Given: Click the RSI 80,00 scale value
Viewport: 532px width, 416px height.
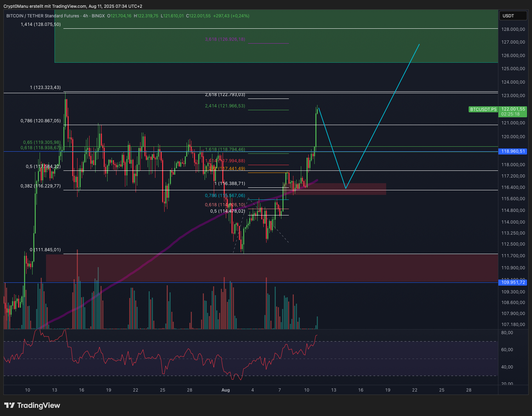Looking at the screenshot, I should coord(507,333).
